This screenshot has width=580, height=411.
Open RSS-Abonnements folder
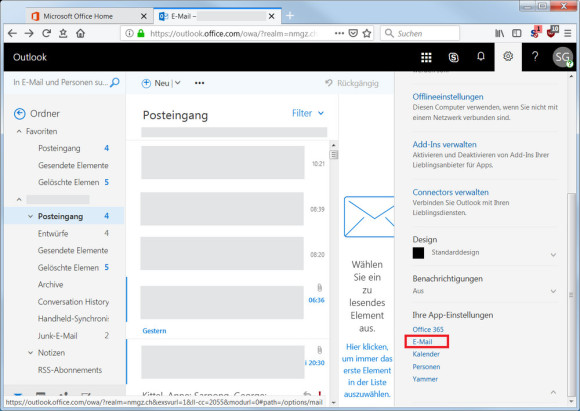click(70, 370)
